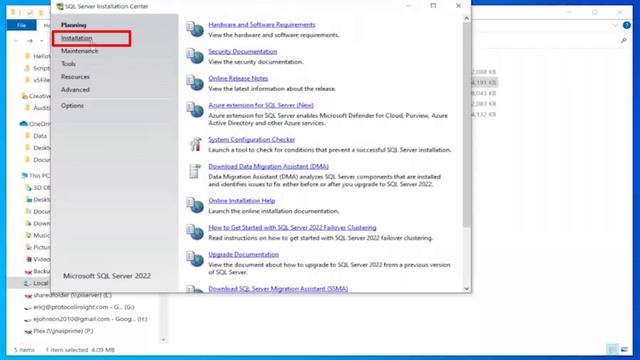Click the scroll up arrow in Installation Center

[467, 18]
